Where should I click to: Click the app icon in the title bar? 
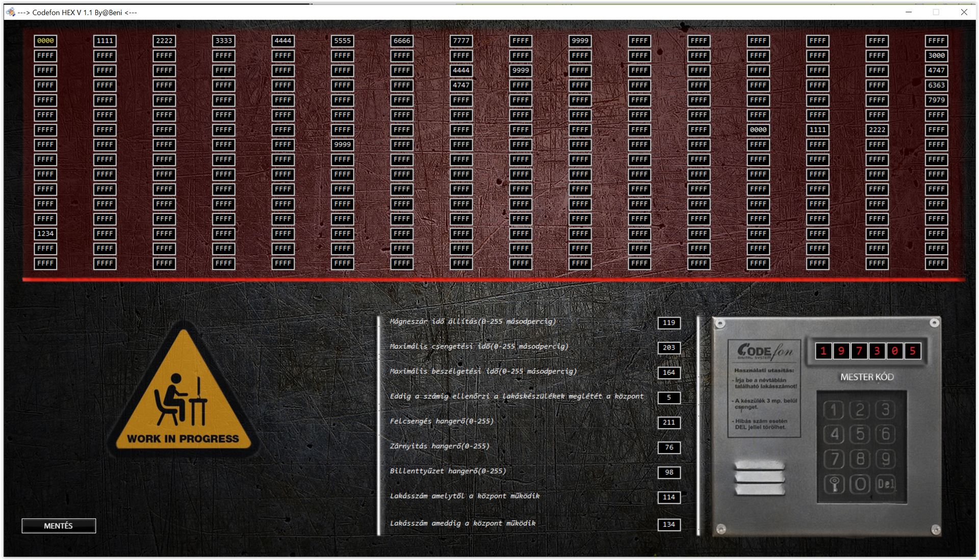pyautogui.click(x=11, y=12)
